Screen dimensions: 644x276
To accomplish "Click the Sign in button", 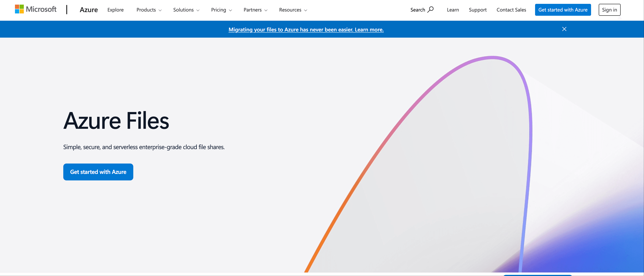I will (609, 10).
